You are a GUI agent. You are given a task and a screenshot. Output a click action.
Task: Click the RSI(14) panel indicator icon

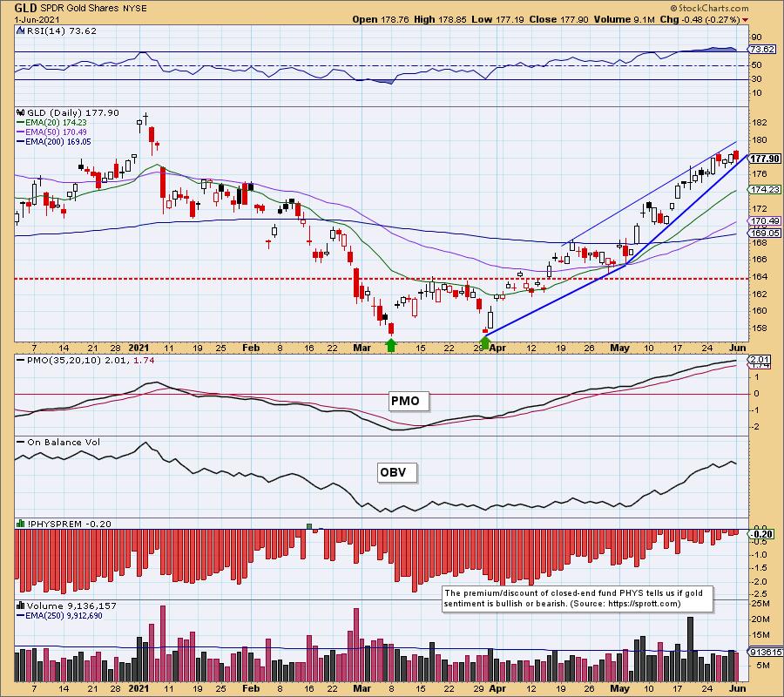click(x=21, y=30)
